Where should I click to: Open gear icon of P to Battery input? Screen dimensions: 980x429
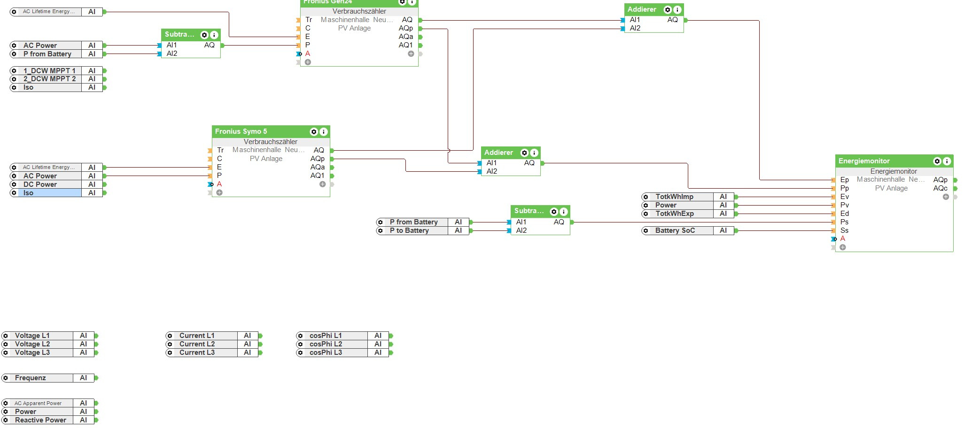point(381,231)
